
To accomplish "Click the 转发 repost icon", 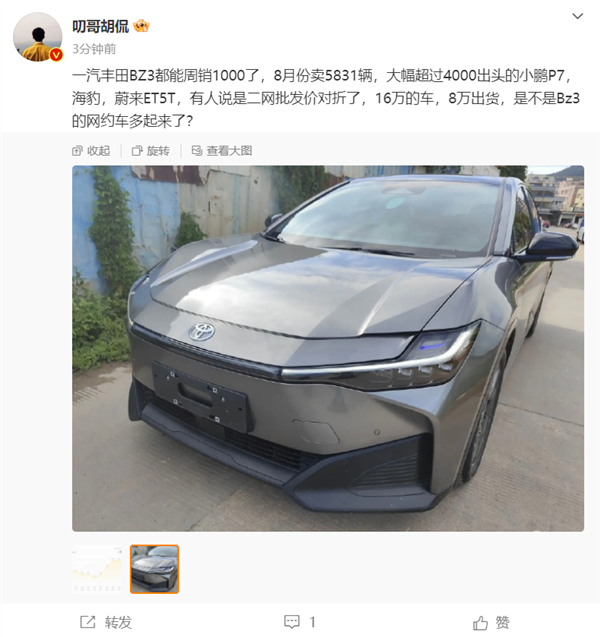I will click(88, 622).
